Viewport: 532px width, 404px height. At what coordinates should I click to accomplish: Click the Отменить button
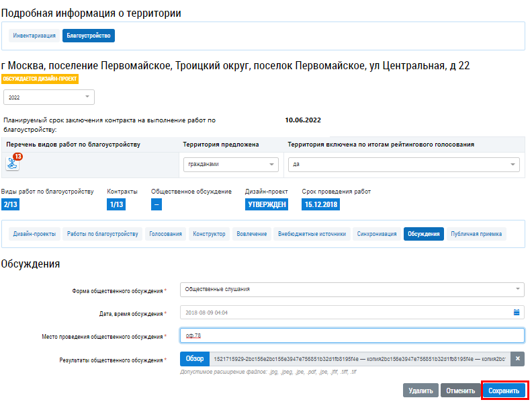(460, 391)
